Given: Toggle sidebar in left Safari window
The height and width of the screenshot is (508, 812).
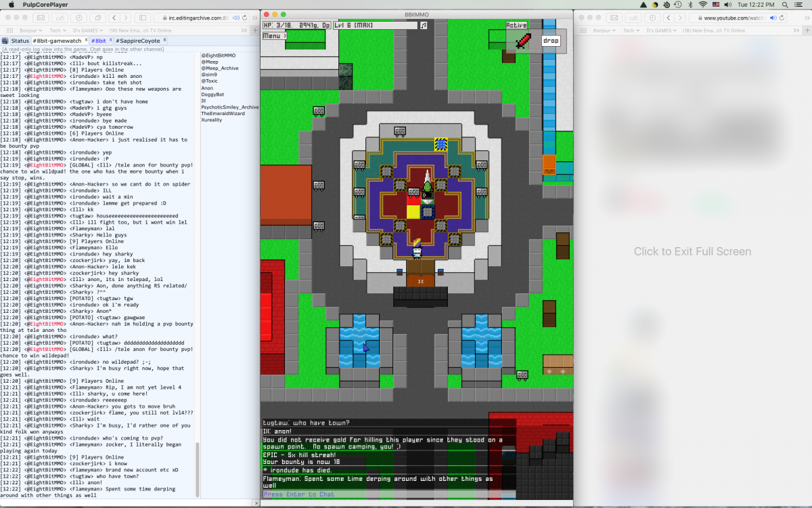Looking at the screenshot, I should (x=143, y=18).
